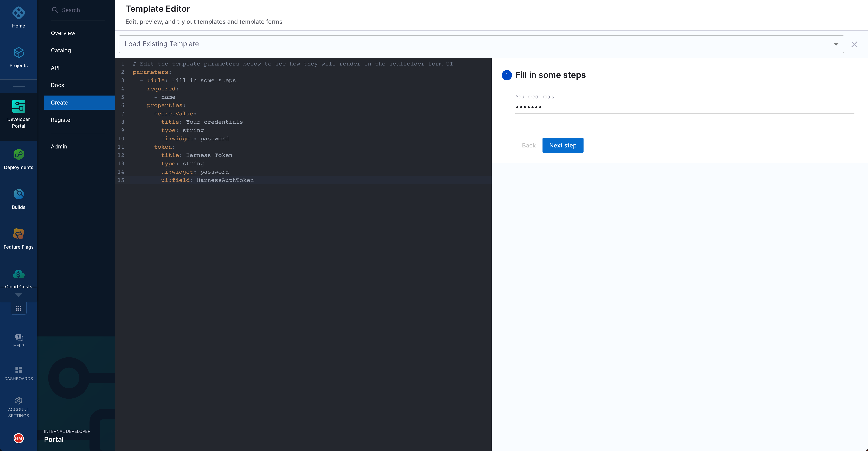This screenshot has height=451, width=868.
Task: Open the Home module icon
Action: (18, 13)
